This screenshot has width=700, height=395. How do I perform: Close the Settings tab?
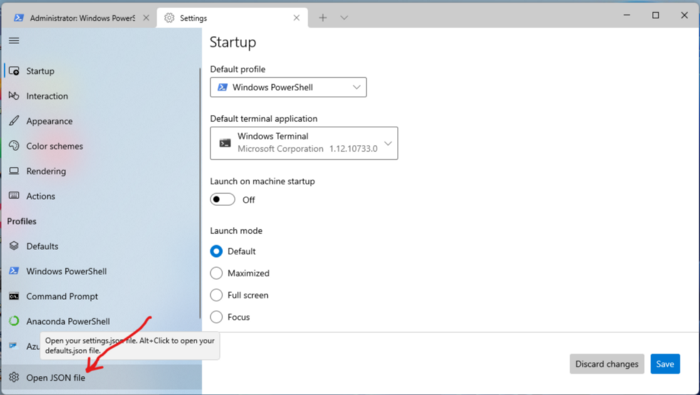[x=296, y=18]
